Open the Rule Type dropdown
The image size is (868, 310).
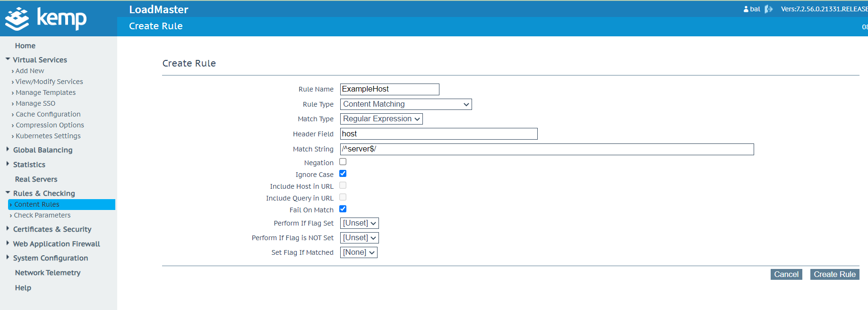point(405,104)
